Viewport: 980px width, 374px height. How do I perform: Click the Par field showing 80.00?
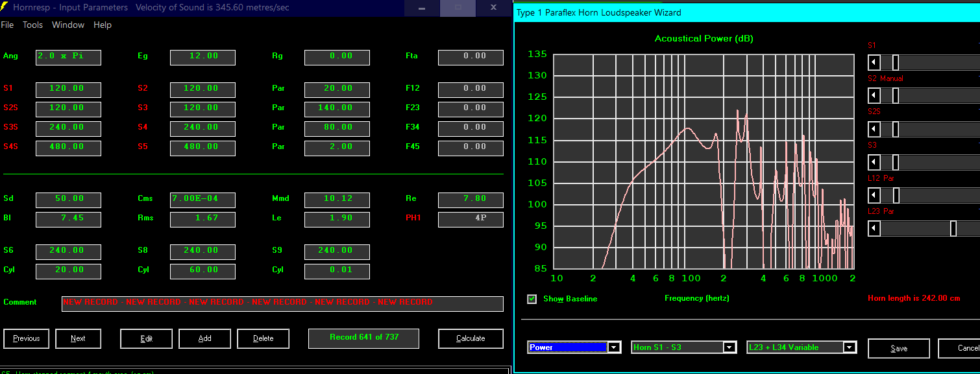(337, 128)
